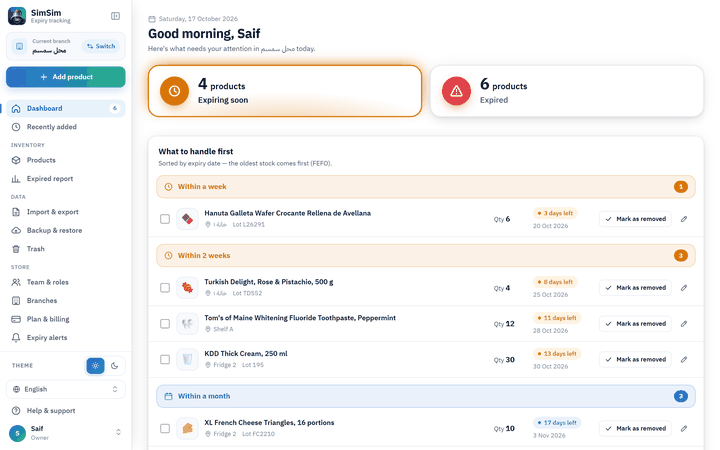The width and height of the screenshot is (720, 450).
Task: Click the count badge on Within a week
Action: pyautogui.click(x=681, y=187)
